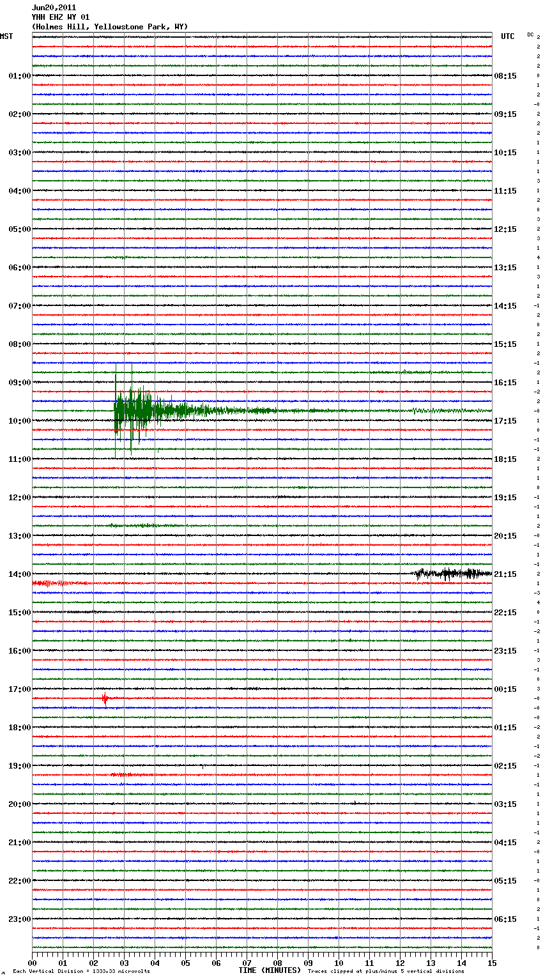Viewport: 543px width, 980px height.
Task: Click the 07:00 MST time label
Action: tap(20, 306)
